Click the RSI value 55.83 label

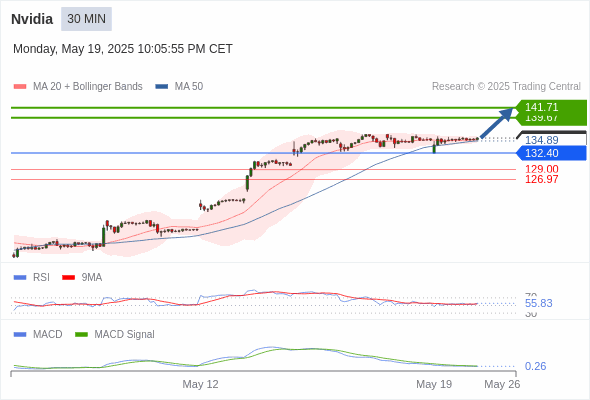pos(538,303)
